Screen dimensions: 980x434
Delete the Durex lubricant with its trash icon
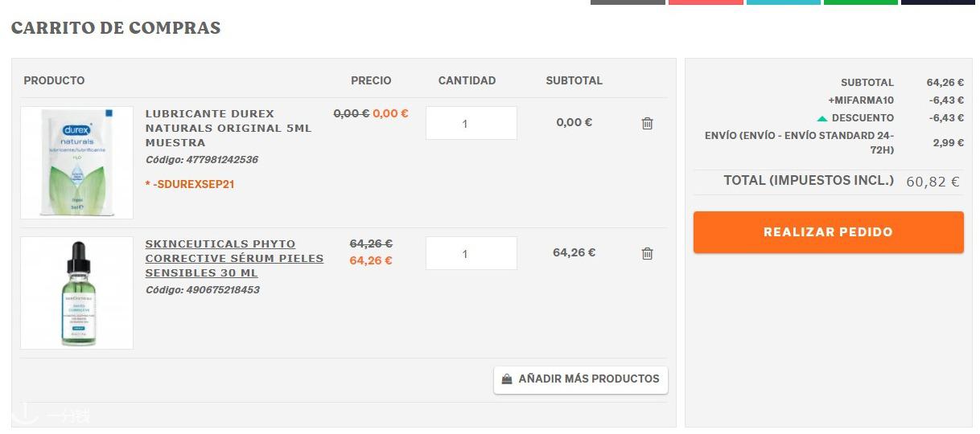click(647, 124)
